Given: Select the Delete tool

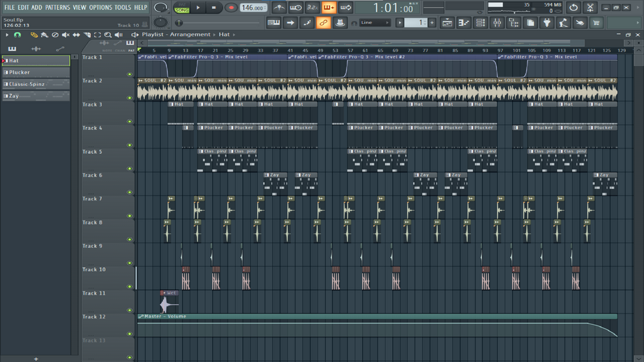Looking at the screenshot, I should point(55,35).
